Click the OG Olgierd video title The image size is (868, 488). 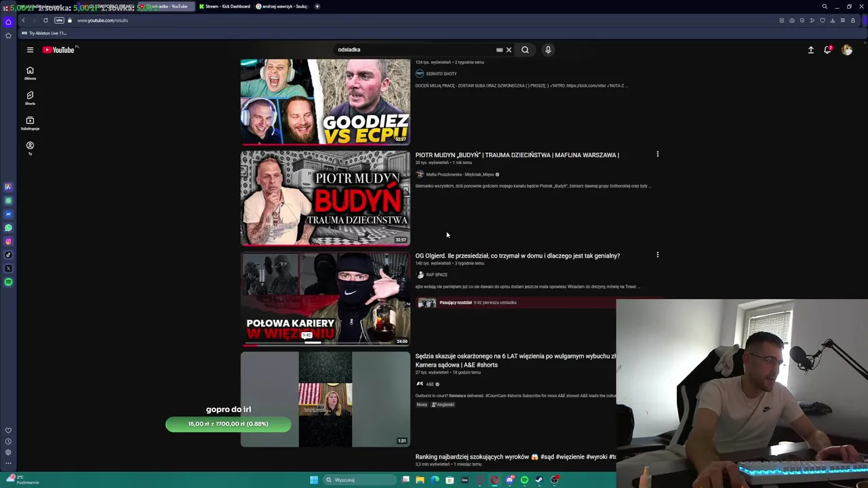coord(517,256)
